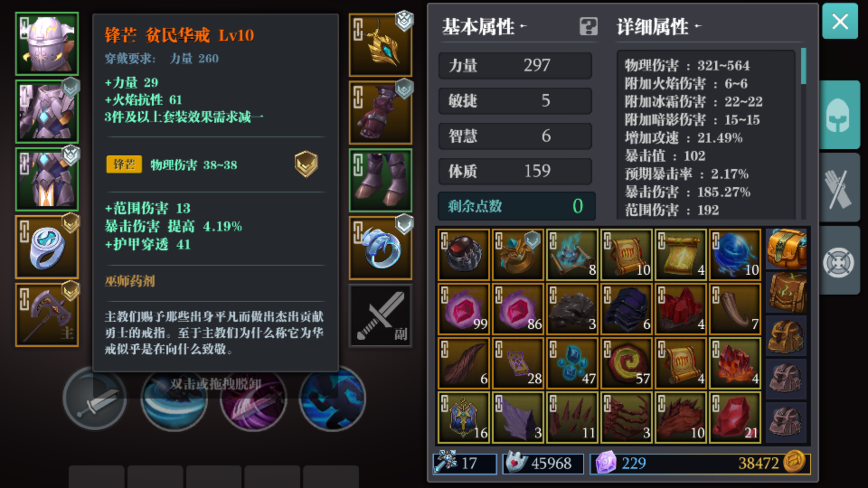Screen dimensions: 868x488
Task: Open the help question mark icon
Action: click(x=589, y=27)
